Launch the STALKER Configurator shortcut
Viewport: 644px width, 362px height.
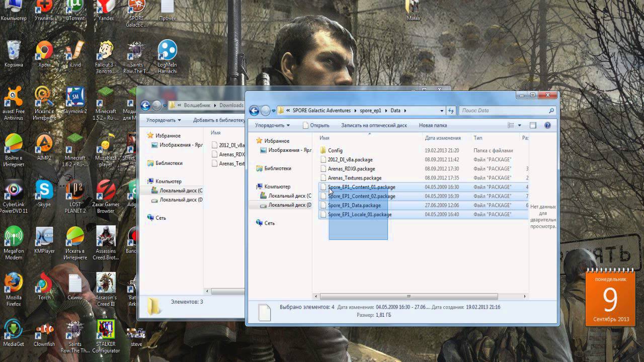[106, 336]
